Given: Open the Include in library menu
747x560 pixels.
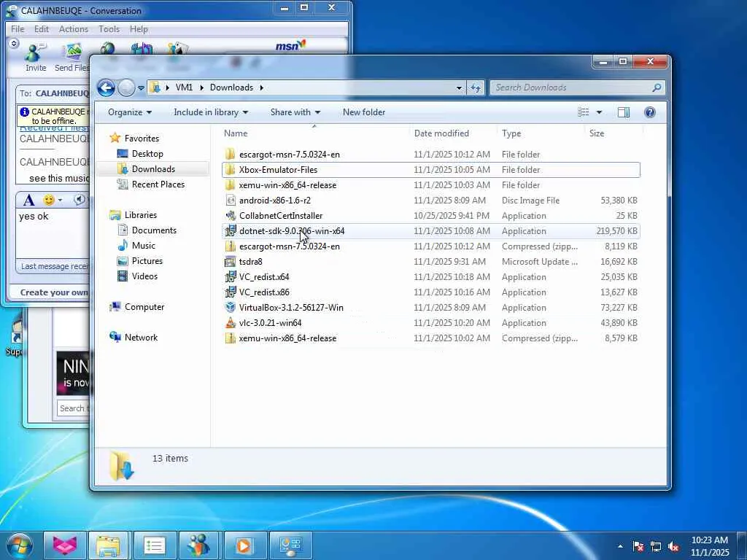Looking at the screenshot, I should pos(211,112).
